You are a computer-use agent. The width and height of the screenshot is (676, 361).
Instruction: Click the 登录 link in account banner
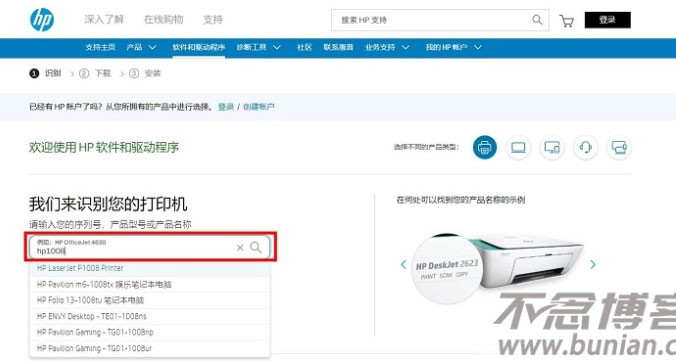pyautogui.click(x=225, y=107)
